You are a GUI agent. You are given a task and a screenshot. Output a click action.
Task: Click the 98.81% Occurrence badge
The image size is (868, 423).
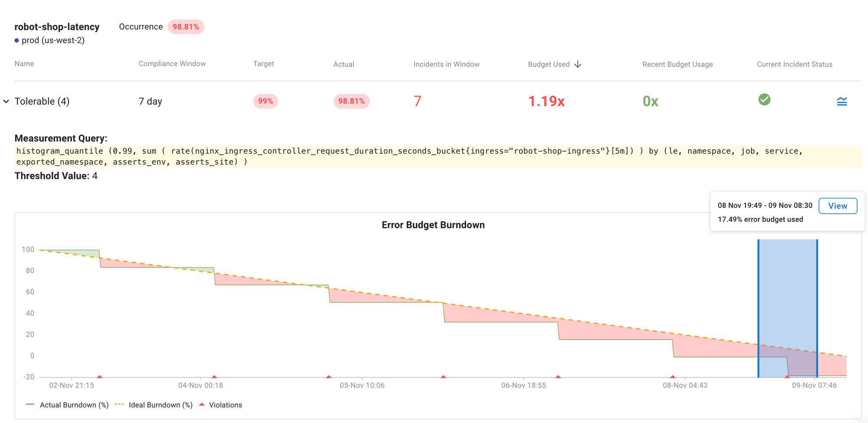point(186,26)
